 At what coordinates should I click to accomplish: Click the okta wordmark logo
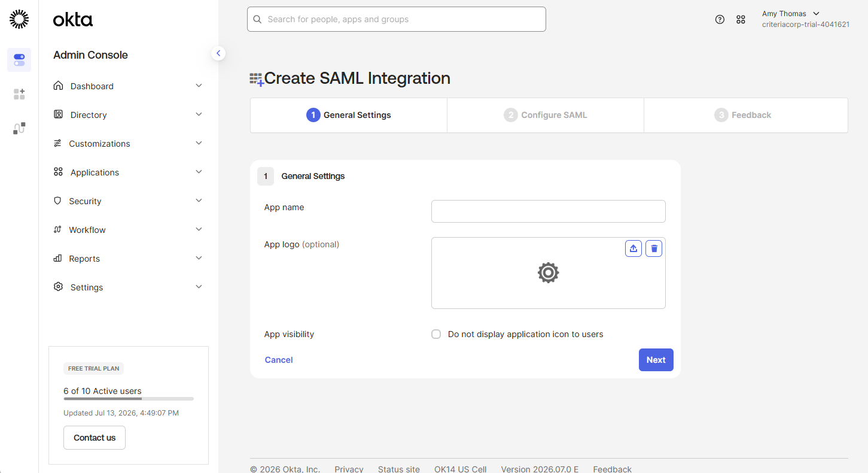[x=73, y=20]
